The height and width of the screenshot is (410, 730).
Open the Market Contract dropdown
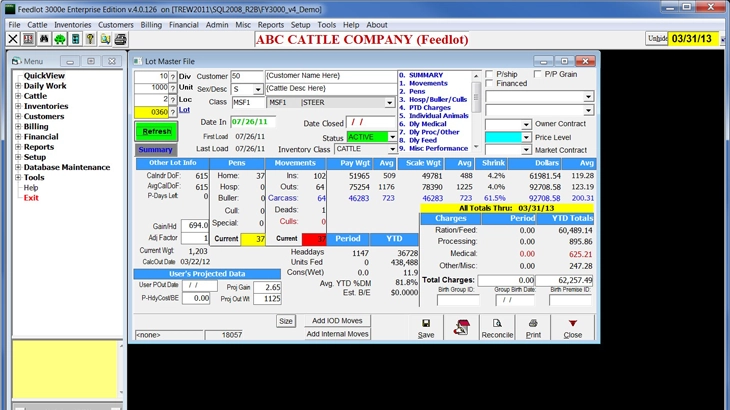(526, 150)
